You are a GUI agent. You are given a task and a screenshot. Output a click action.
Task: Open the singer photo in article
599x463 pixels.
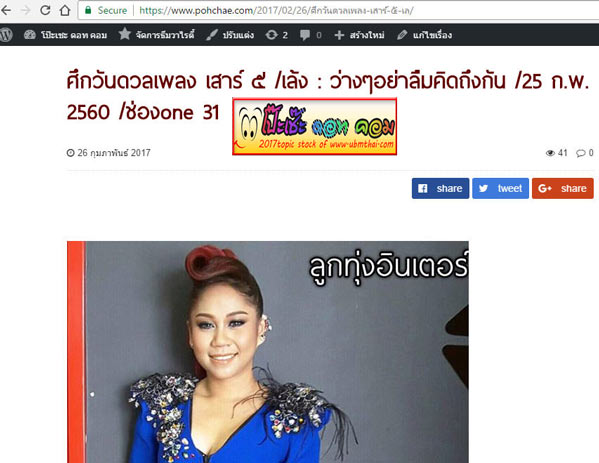coord(267,352)
